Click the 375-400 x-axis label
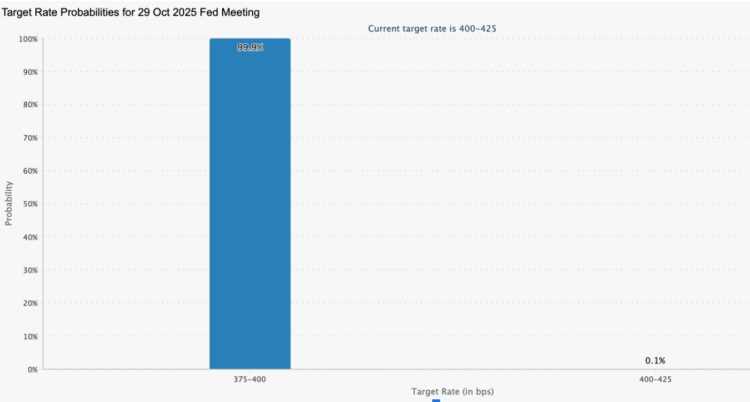Viewport: 750px width, 402px height. (x=250, y=380)
